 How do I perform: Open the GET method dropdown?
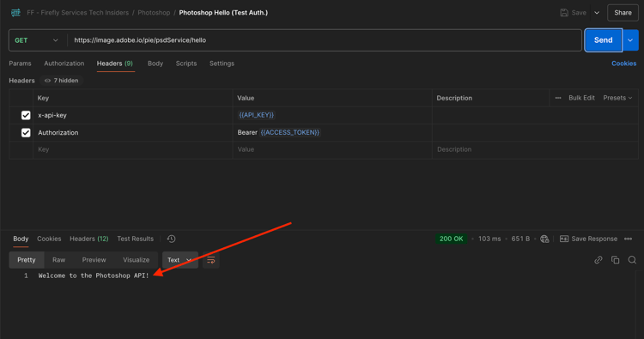(36, 40)
